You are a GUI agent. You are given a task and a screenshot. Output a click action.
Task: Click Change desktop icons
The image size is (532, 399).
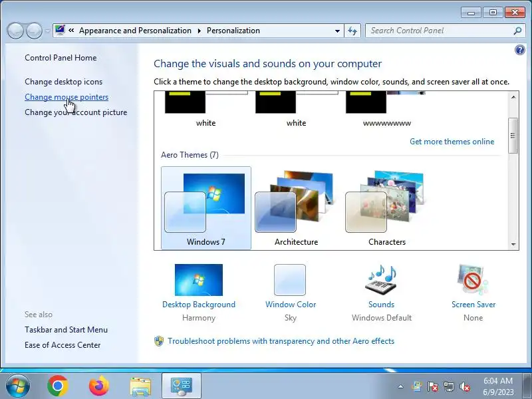(x=63, y=82)
